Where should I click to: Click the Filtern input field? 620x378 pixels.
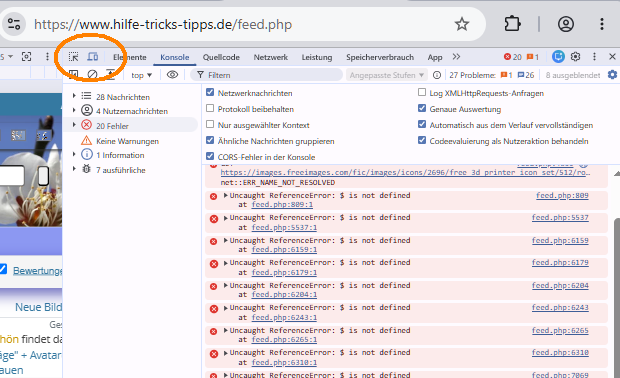pyautogui.click(x=267, y=75)
